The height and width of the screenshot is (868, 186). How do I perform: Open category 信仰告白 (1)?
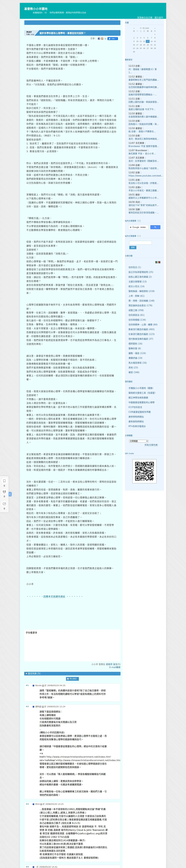tap(135, 267)
